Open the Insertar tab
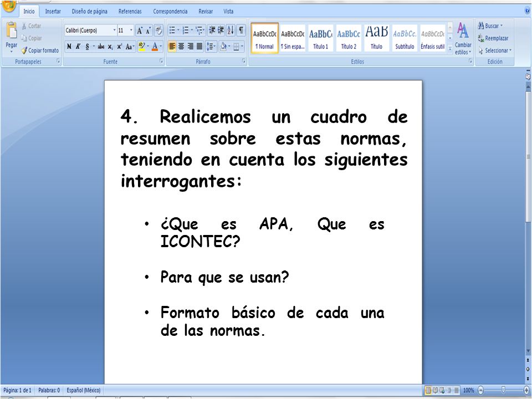 pos(53,11)
